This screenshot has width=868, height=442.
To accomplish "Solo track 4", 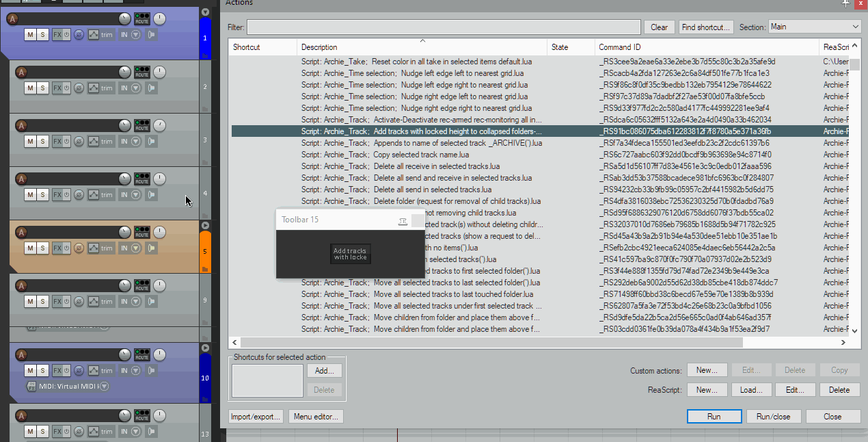I will (42, 194).
